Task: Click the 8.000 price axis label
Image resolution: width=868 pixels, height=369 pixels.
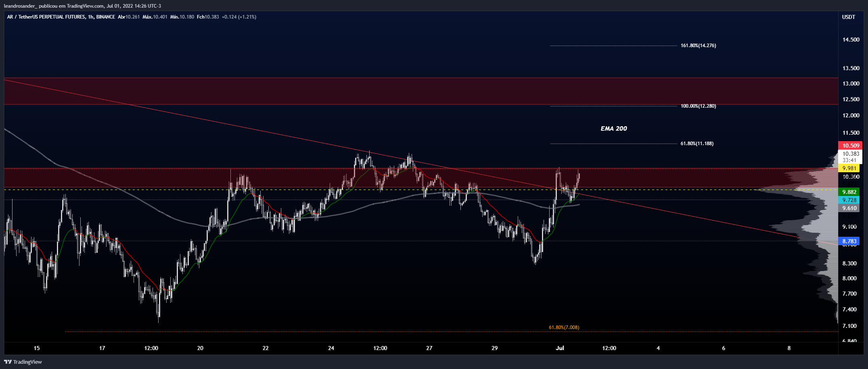Action: point(849,278)
